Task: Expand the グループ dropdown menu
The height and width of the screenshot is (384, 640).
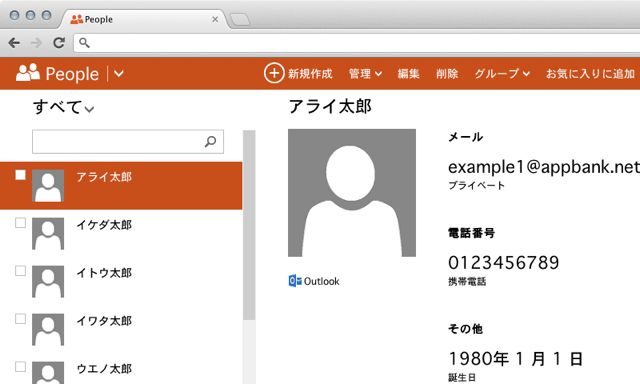Action: 502,73
